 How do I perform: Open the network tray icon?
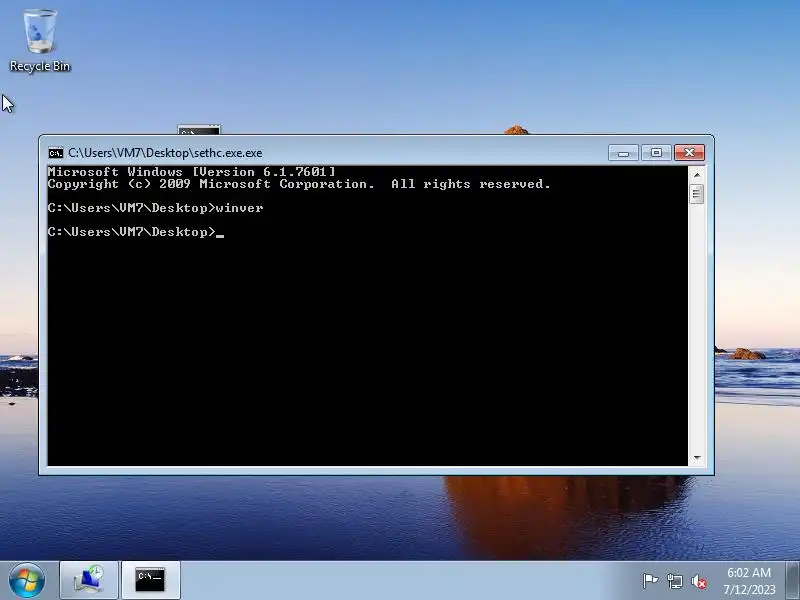click(x=674, y=581)
